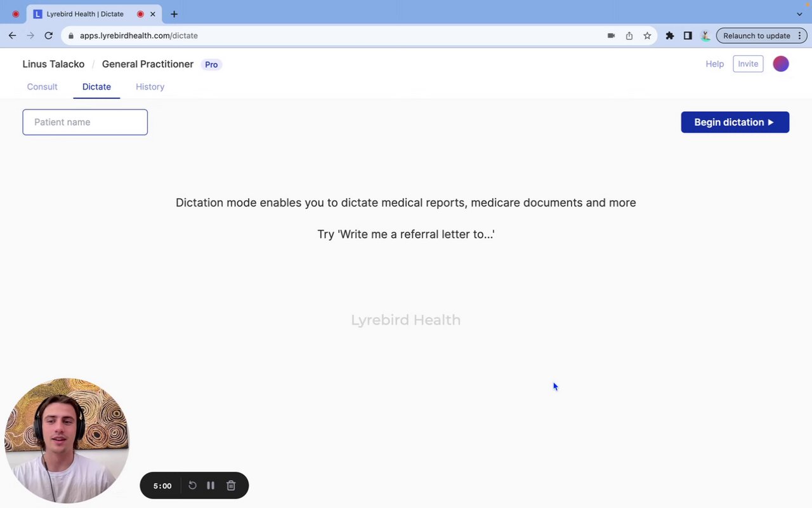Click the webcam bubble thumbnail
This screenshot has width=812, height=508.
tap(67, 440)
